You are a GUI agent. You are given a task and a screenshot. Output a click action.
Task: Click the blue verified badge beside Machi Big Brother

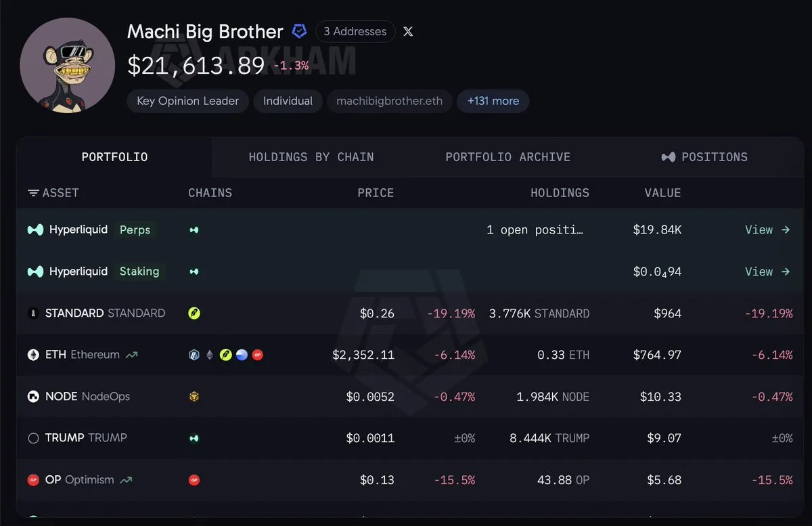point(299,31)
